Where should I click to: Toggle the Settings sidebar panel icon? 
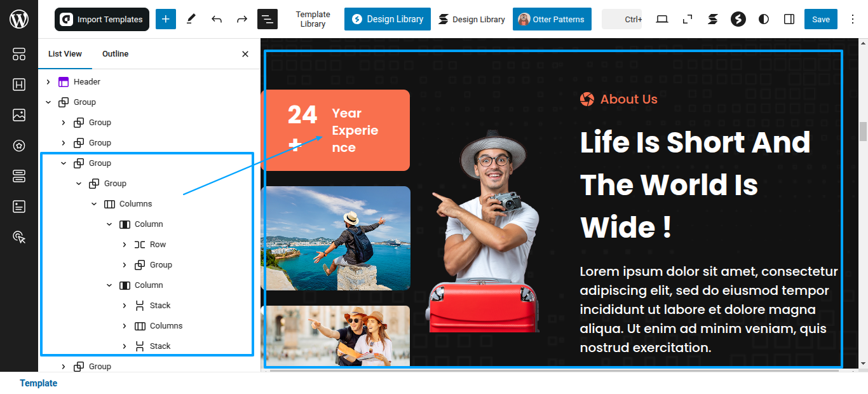[789, 19]
